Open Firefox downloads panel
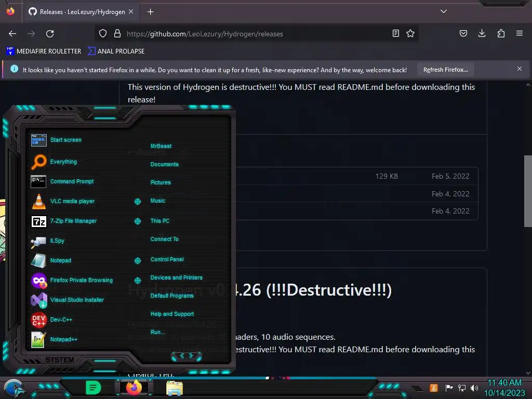Image resolution: width=532 pixels, height=399 pixels. (482, 33)
